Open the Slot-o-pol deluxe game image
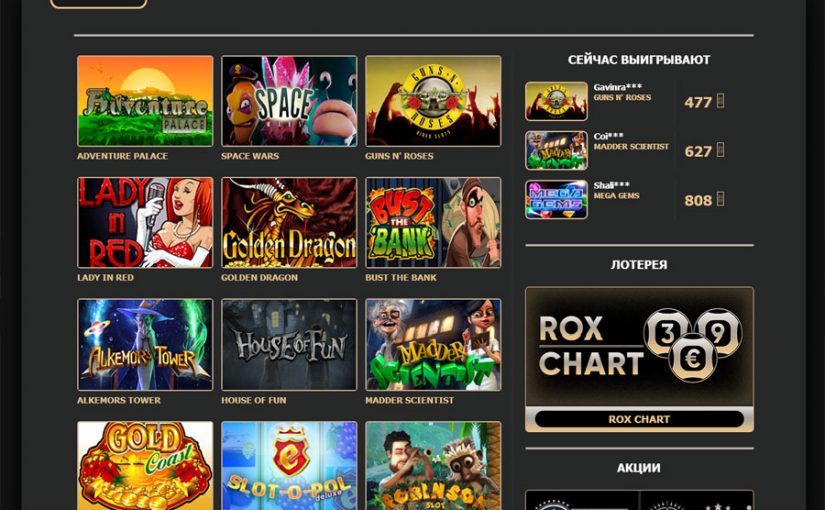The width and height of the screenshot is (825, 510). [x=289, y=465]
